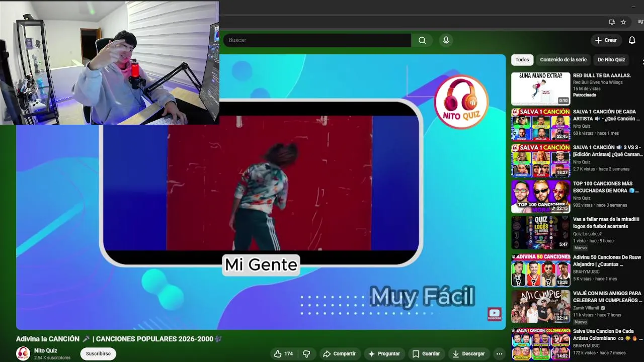Click the Zamir Villamil channel name
Viewport: 644px width, 362px height.
click(586, 308)
